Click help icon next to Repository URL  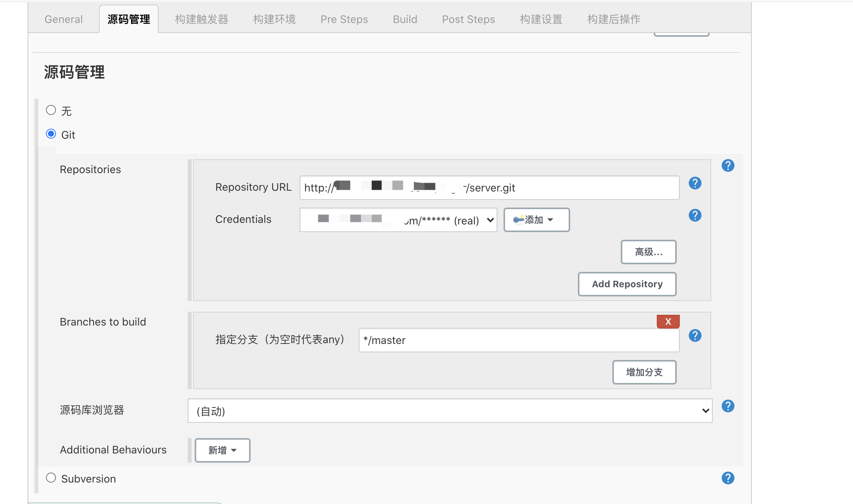pyautogui.click(x=695, y=183)
